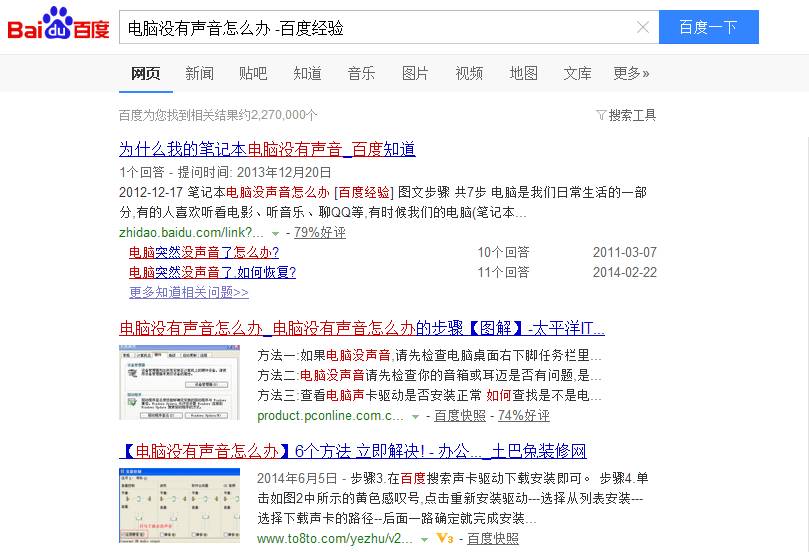The image size is (809, 552).
Task: Click the Baidu logo
Action: [58, 24]
